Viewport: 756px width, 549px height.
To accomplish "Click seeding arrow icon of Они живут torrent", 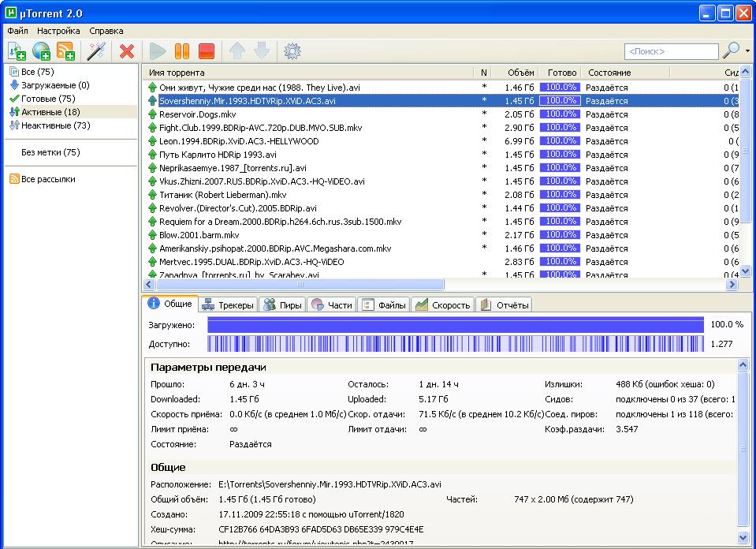I will (152, 88).
